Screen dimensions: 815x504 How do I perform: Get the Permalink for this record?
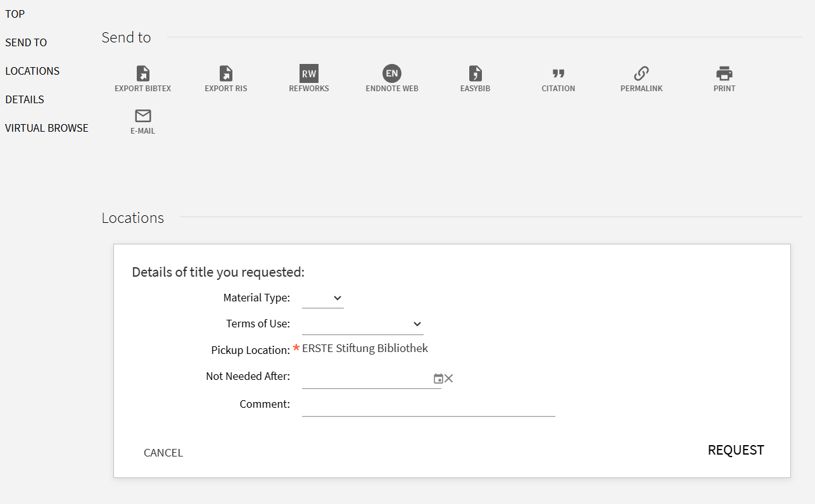pos(641,73)
